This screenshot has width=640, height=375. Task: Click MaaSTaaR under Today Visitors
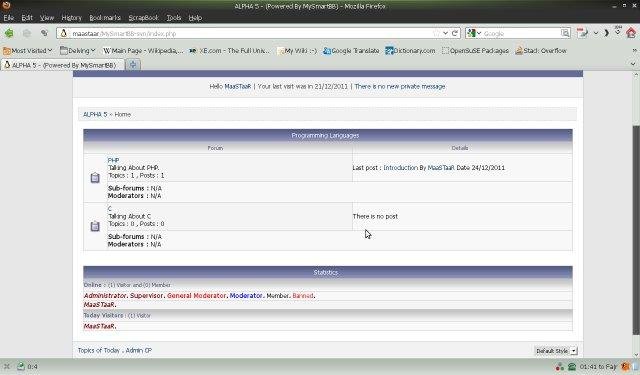(100, 326)
